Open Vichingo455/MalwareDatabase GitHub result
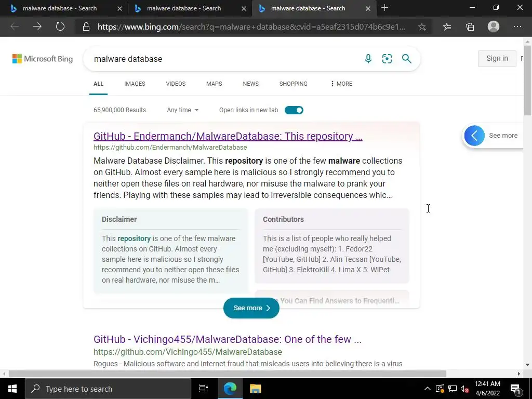 coord(228,339)
